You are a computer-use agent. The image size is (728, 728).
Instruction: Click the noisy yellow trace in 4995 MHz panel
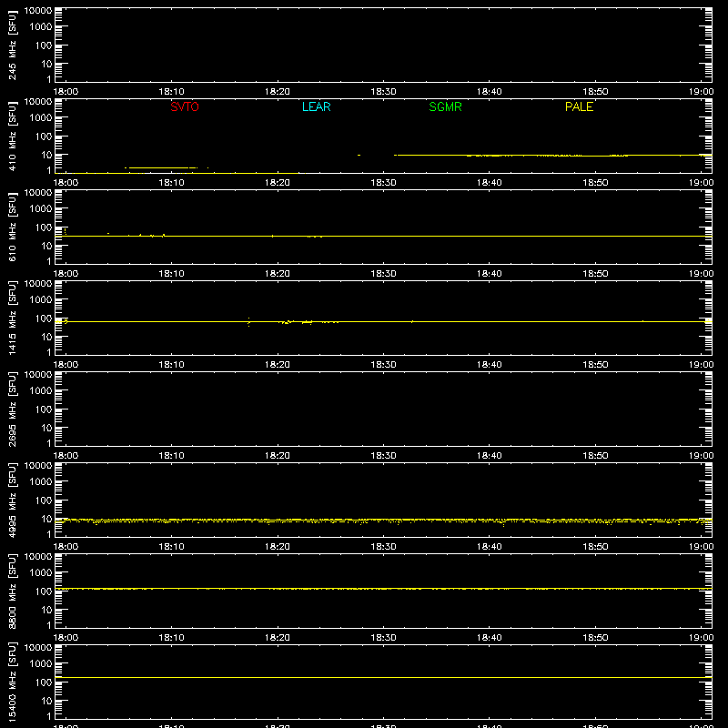pyautogui.click(x=383, y=521)
